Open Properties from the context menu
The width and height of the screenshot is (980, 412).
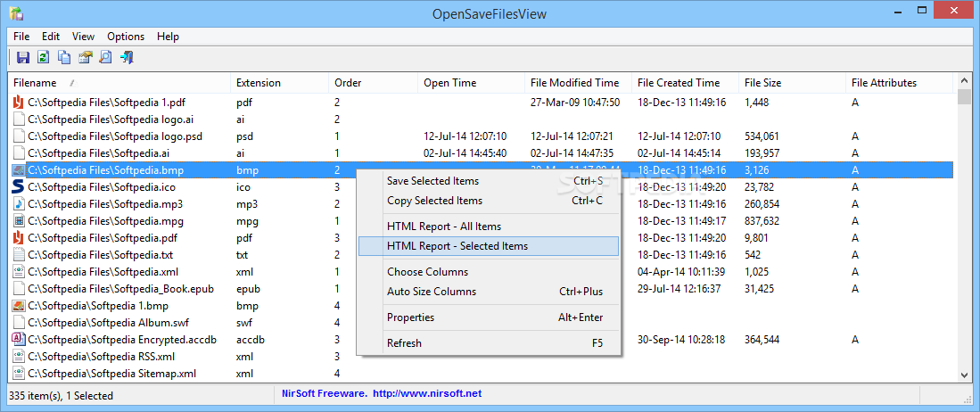[489, 317]
